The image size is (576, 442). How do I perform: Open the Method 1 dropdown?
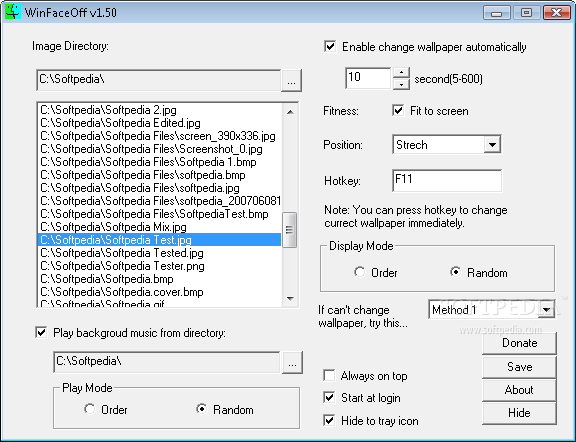click(x=492, y=310)
